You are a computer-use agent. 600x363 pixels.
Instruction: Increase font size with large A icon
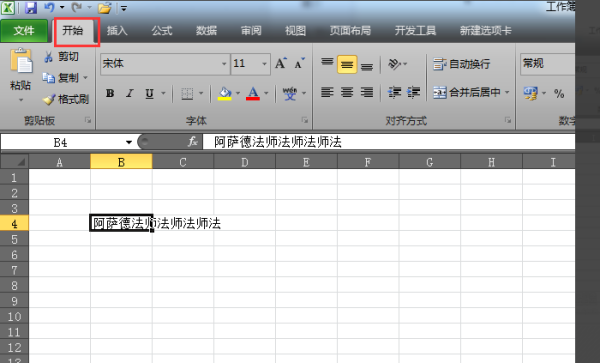click(x=280, y=63)
